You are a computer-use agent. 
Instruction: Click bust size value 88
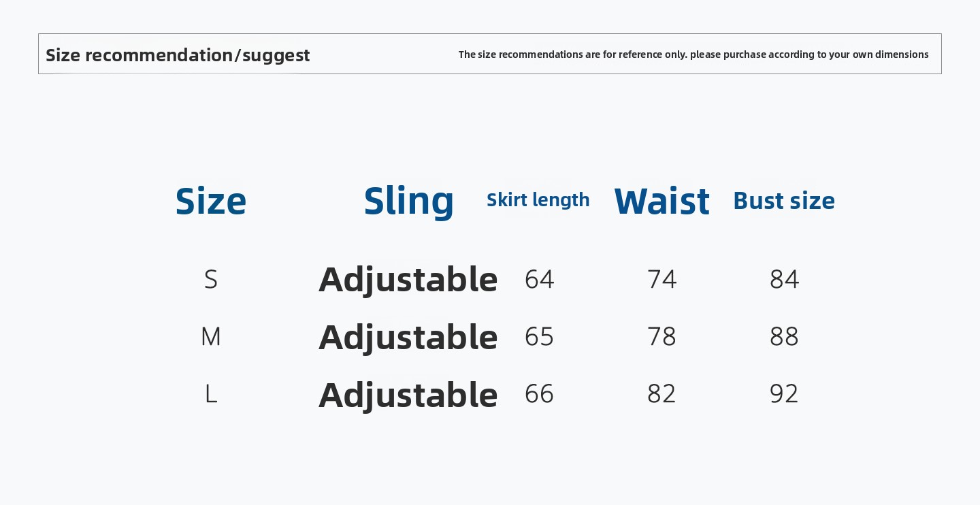tap(784, 336)
